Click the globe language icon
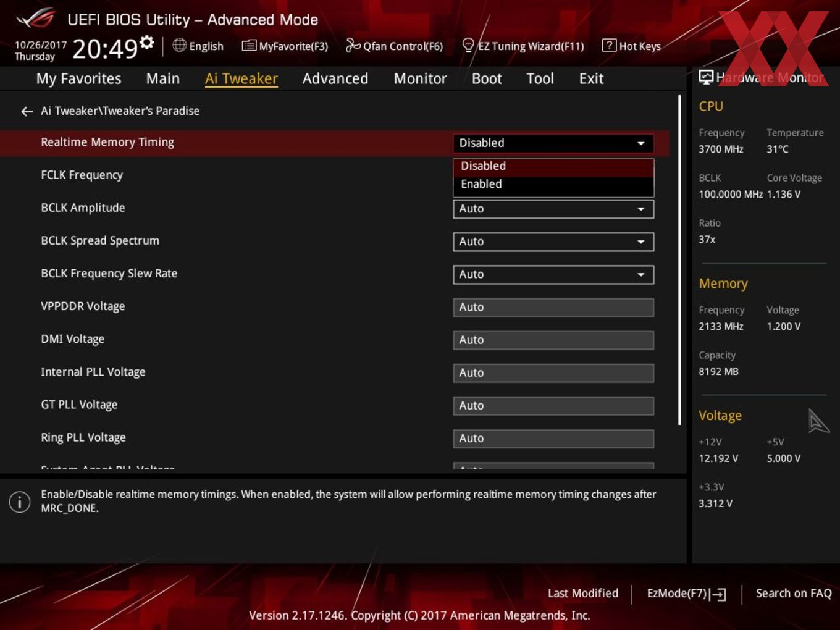Screen dimensions: 840x630 tap(179, 45)
